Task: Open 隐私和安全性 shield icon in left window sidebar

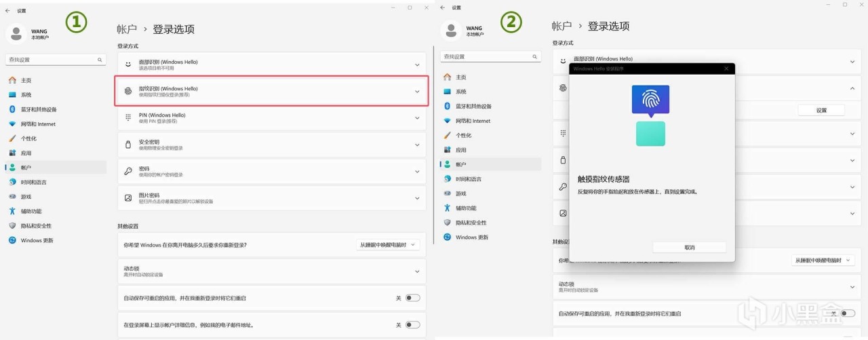Action: pyautogui.click(x=12, y=226)
